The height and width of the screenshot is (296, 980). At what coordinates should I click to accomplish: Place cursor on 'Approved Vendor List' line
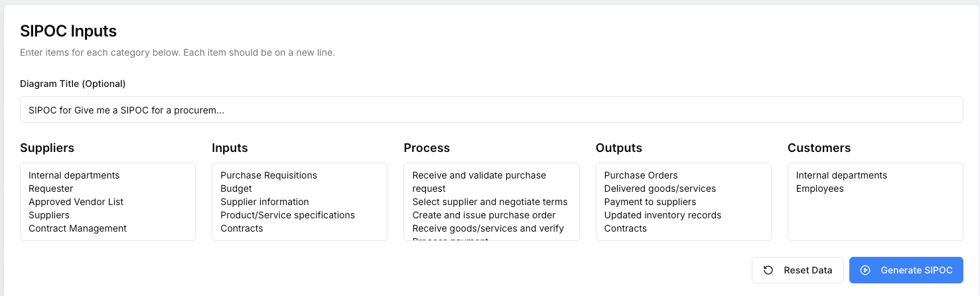point(76,202)
